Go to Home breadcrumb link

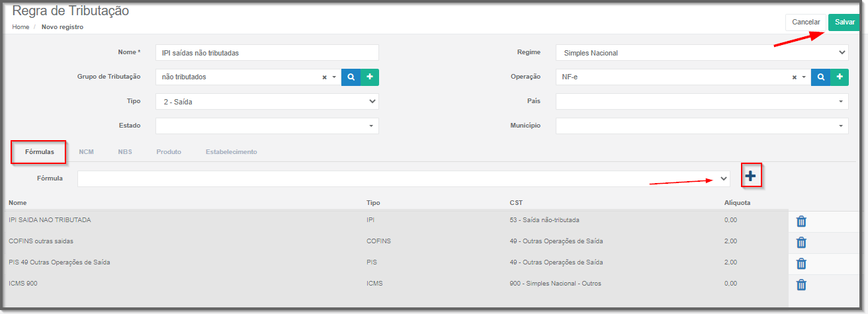click(x=21, y=27)
